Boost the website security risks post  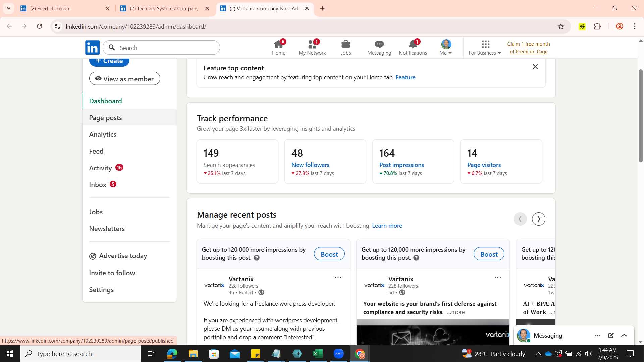click(x=489, y=254)
